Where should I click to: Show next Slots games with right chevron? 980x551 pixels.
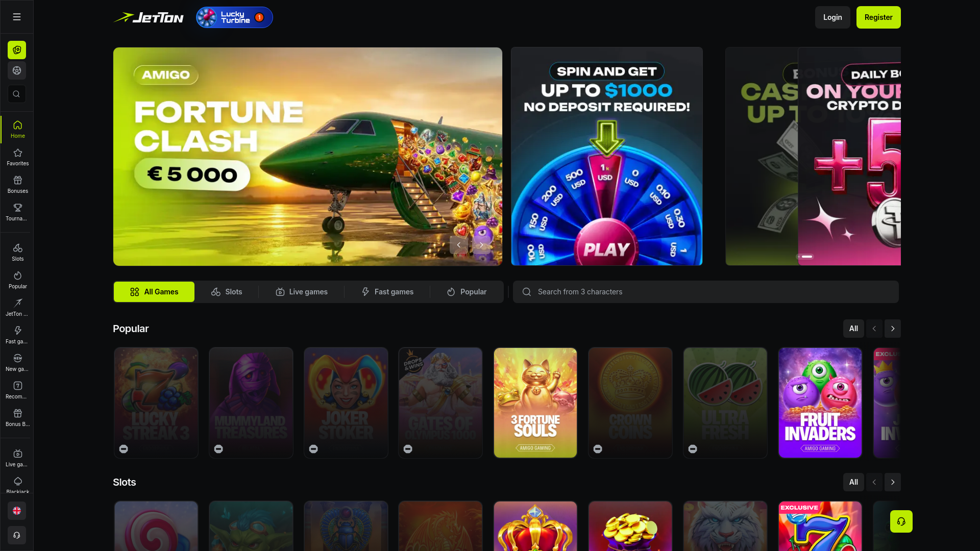[x=893, y=482]
